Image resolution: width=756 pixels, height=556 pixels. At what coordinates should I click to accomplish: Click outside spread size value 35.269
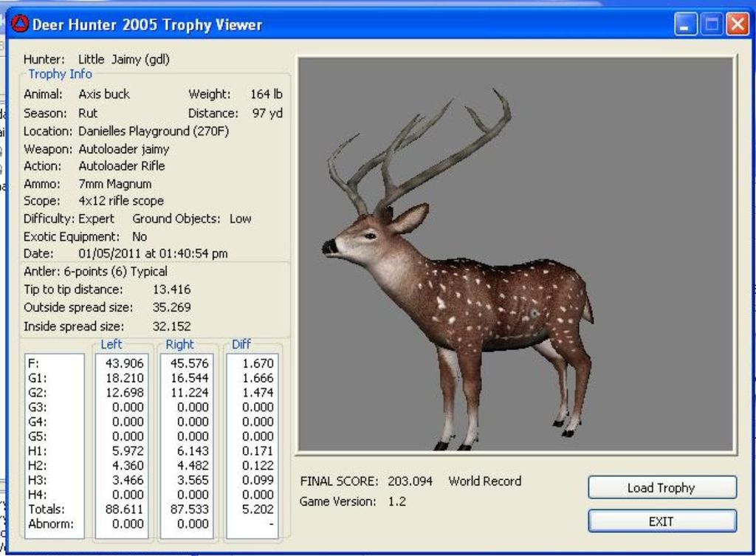point(171,307)
